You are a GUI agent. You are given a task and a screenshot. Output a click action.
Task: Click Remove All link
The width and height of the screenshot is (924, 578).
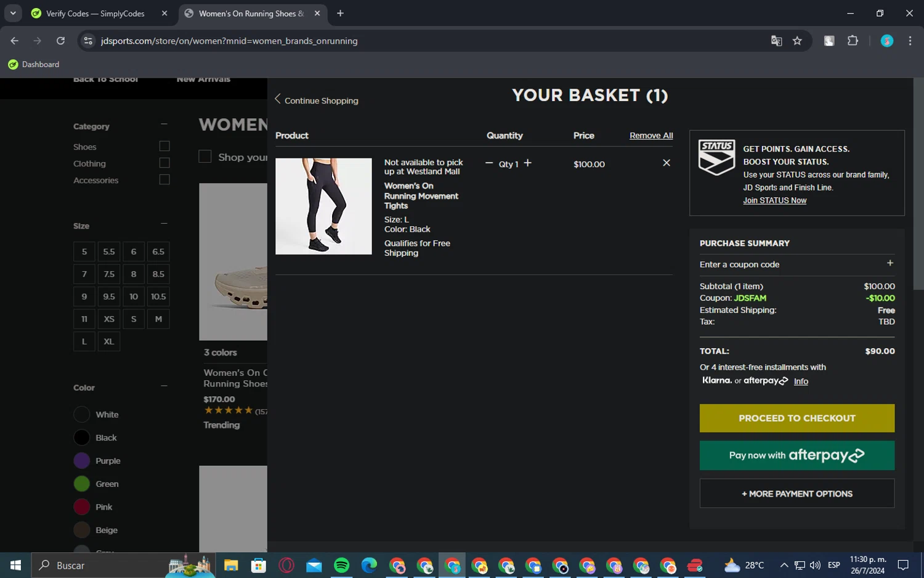[x=651, y=136]
